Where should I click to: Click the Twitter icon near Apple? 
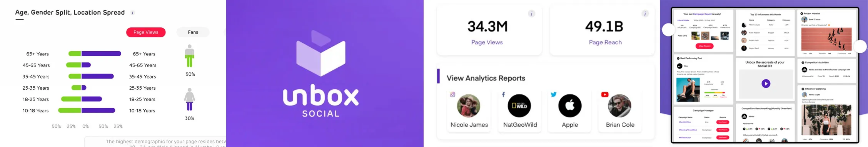(554, 94)
